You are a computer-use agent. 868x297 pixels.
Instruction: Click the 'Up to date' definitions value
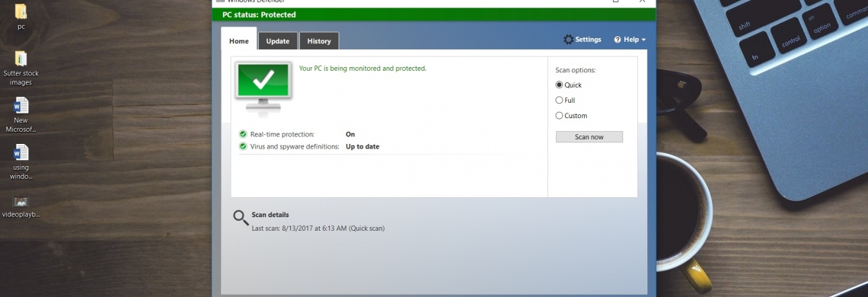(x=362, y=147)
